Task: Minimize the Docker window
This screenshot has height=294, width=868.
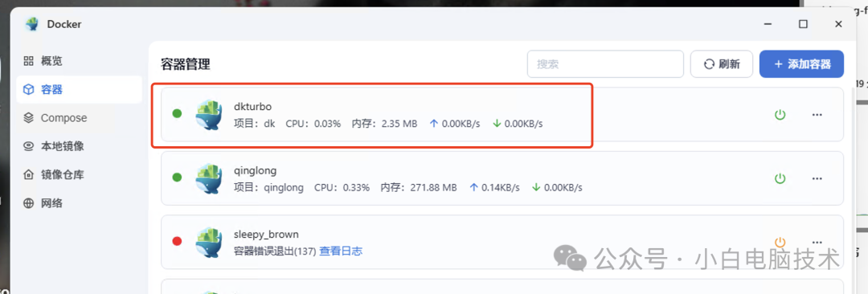Action: pos(768,24)
